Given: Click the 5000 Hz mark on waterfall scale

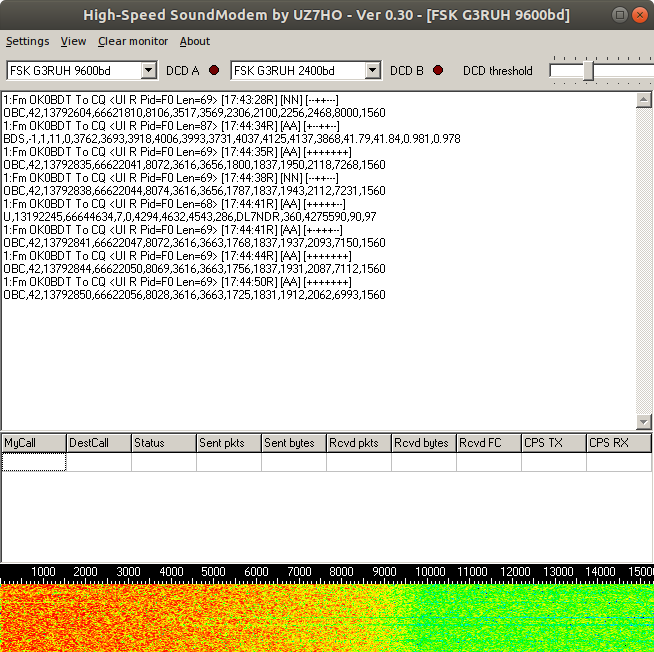Looking at the screenshot, I should (x=214, y=571).
